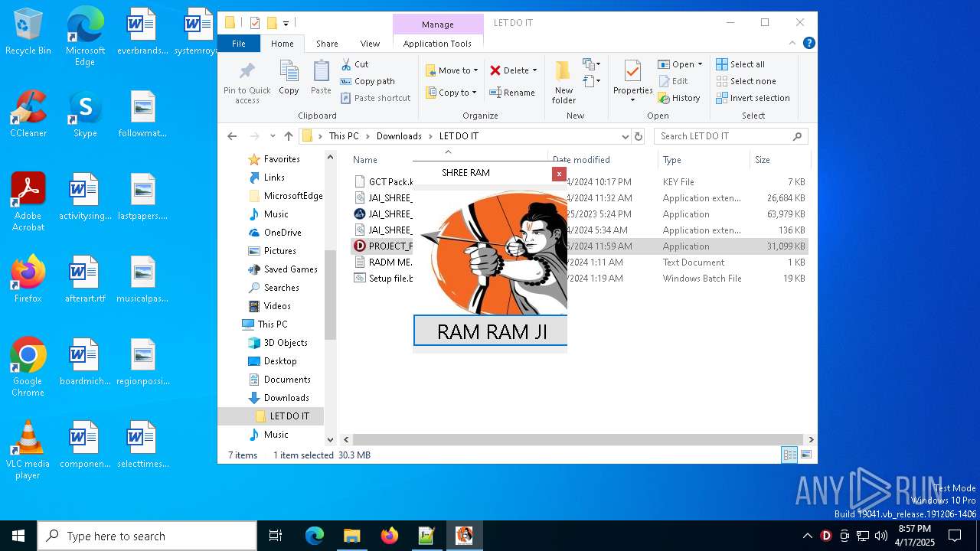
Task: Expand address bar history dropdown
Action: [626, 136]
